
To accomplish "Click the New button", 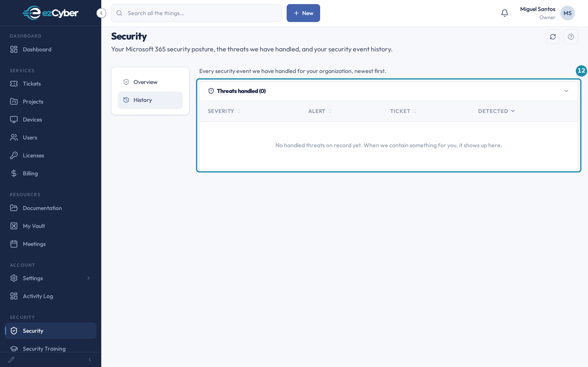I will coord(303,13).
